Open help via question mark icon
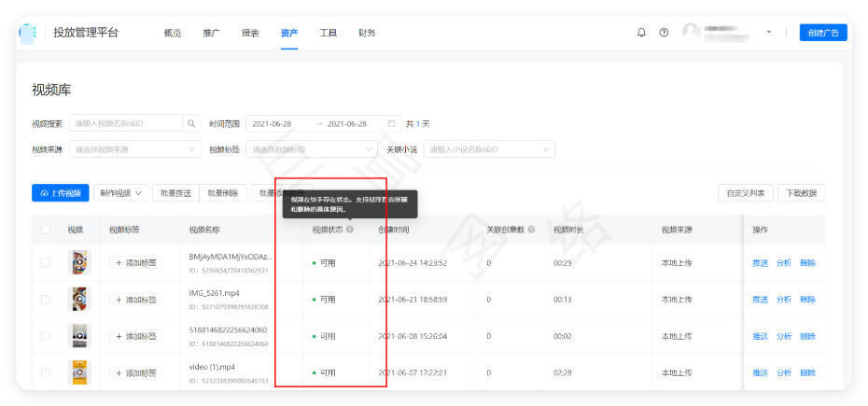868x406 pixels. pyautogui.click(x=664, y=32)
